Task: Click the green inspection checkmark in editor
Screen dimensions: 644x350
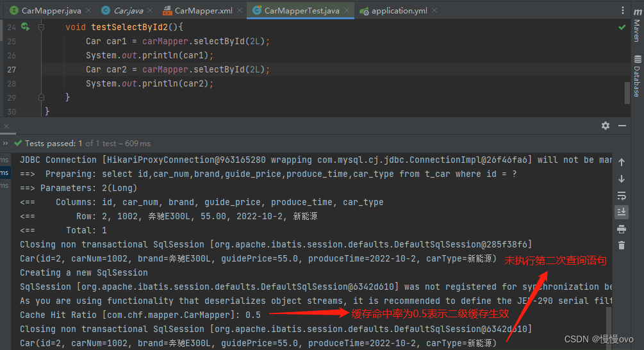Action: [x=622, y=27]
